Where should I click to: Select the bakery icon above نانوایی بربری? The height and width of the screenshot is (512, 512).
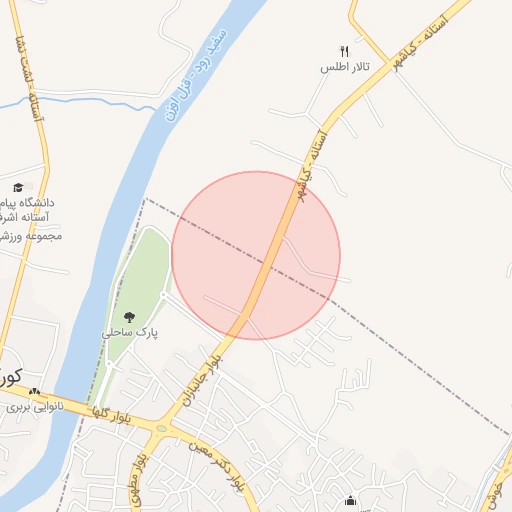click(34, 392)
